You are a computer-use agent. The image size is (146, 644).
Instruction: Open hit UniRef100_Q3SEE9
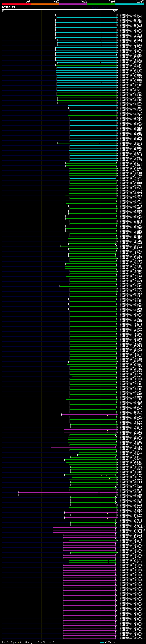(x=131, y=424)
